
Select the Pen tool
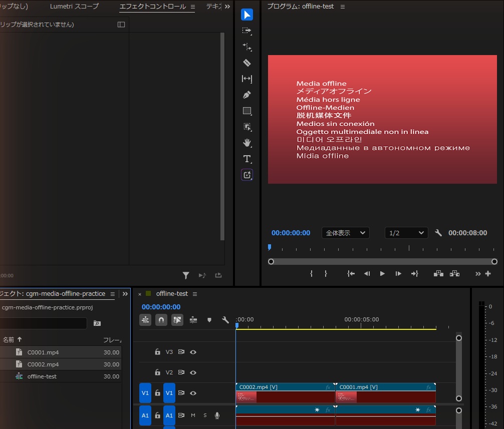247,95
